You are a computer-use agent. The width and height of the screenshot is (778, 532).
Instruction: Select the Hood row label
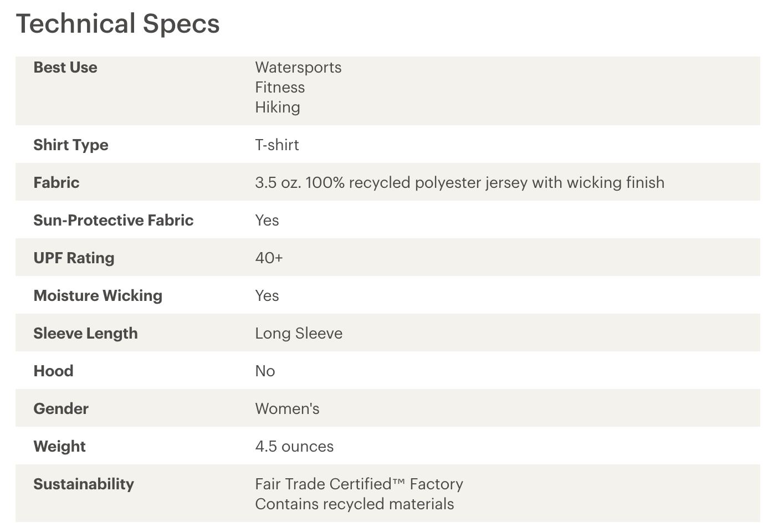pyautogui.click(x=53, y=371)
